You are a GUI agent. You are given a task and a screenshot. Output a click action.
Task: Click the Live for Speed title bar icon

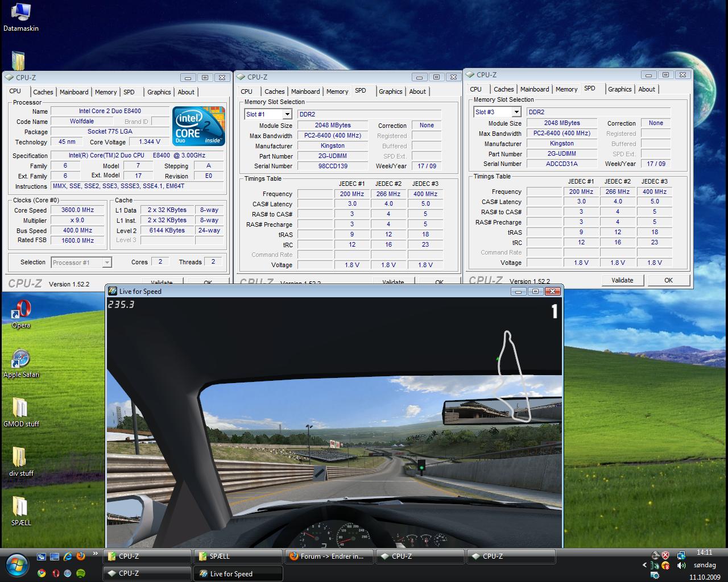[x=113, y=291]
